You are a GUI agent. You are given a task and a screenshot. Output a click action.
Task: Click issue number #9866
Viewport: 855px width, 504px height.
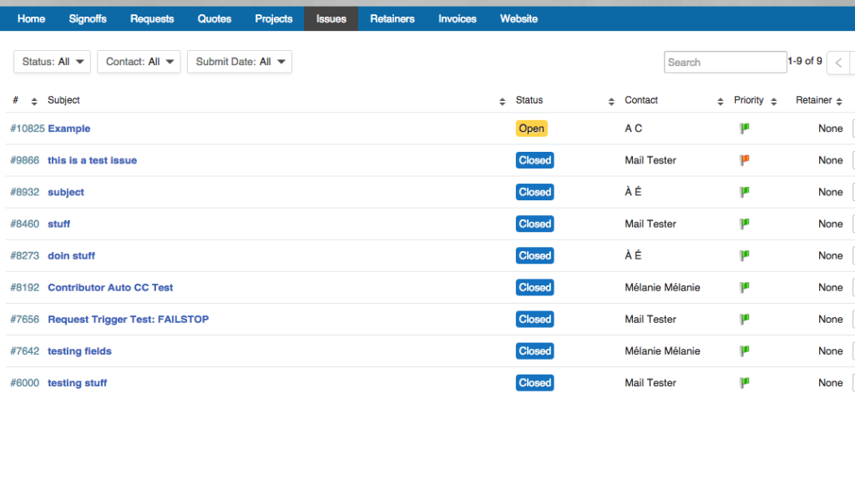pyautogui.click(x=24, y=160)
